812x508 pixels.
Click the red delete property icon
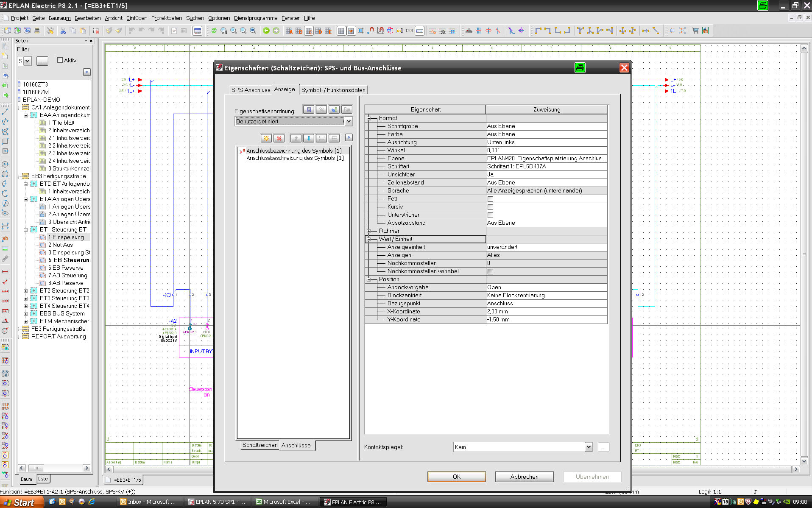point(279,138)
